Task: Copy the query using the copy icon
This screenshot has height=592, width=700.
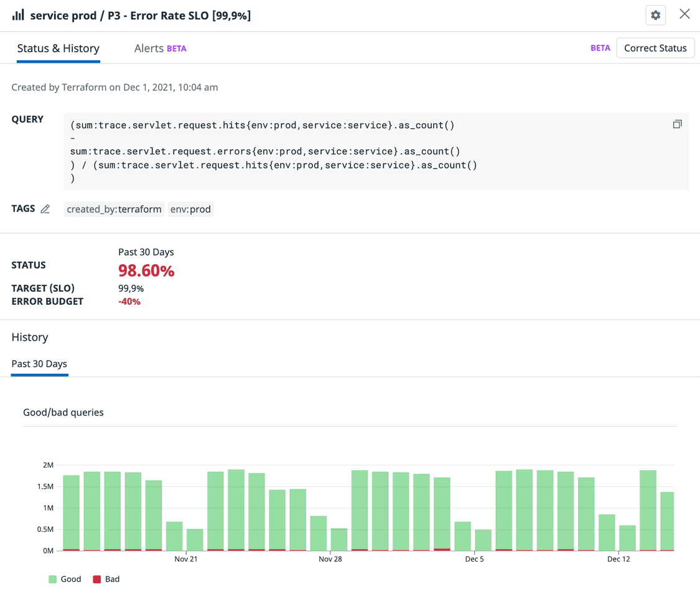Action: coord(677,124)
